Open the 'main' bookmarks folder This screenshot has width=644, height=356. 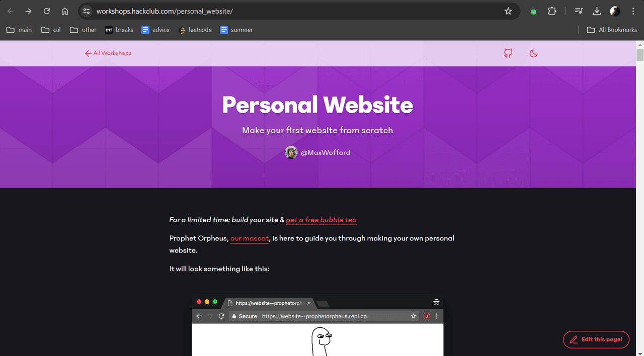19,30
